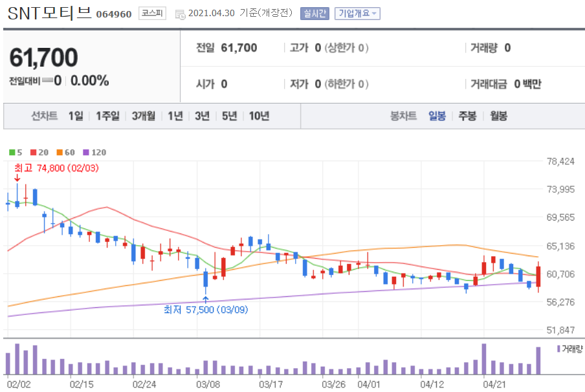Click the 거래량 volume legend marker

click(558, 349)
